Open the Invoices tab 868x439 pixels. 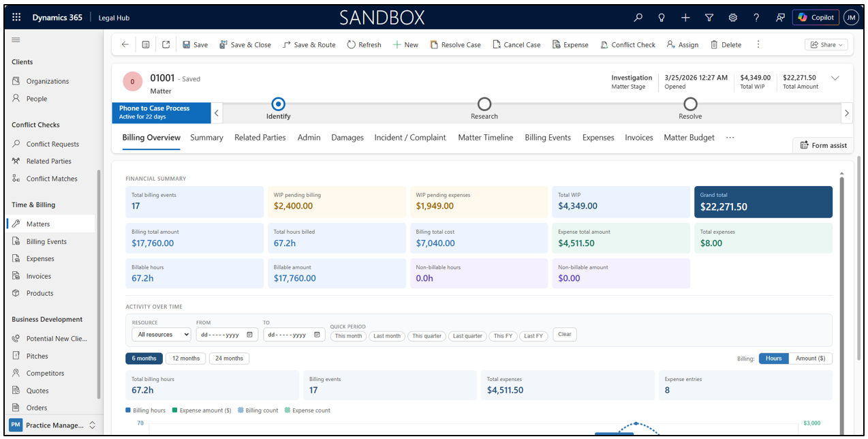(639, 138)
